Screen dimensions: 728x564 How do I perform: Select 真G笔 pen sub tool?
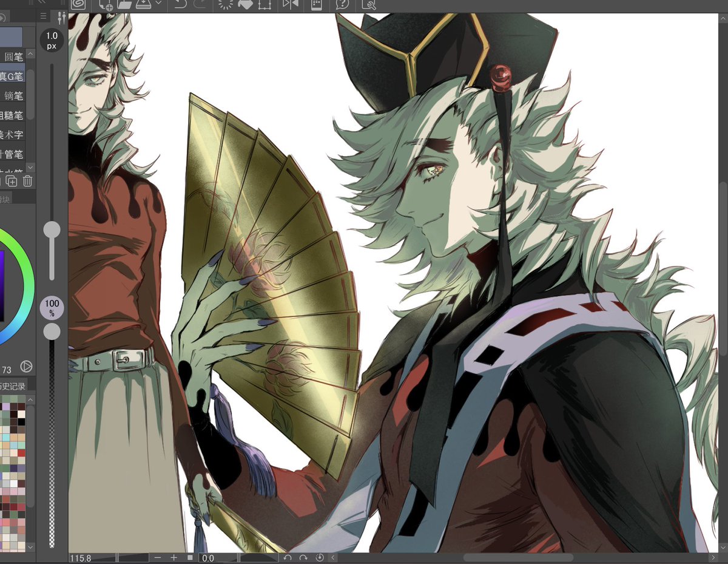[x=12, y=76]
